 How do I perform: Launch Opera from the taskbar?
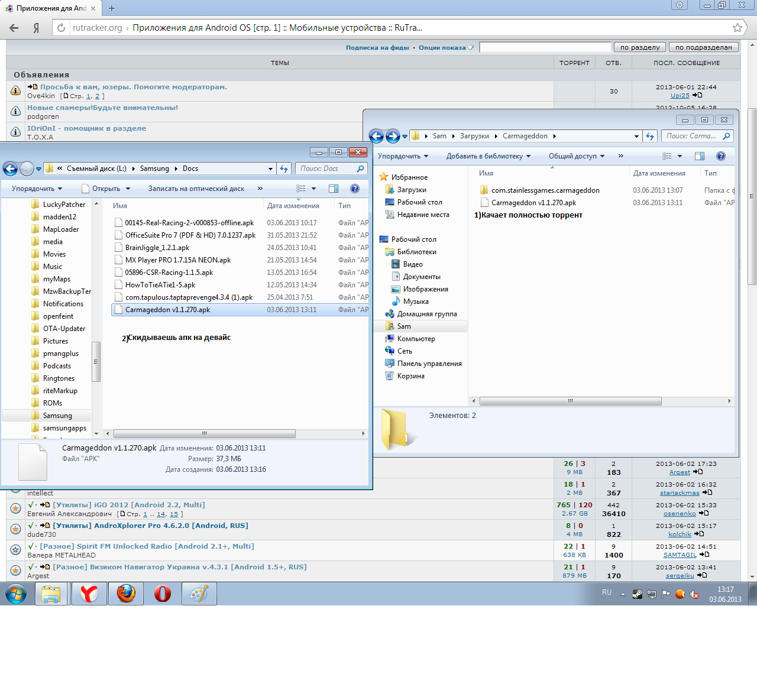point(163,594)
